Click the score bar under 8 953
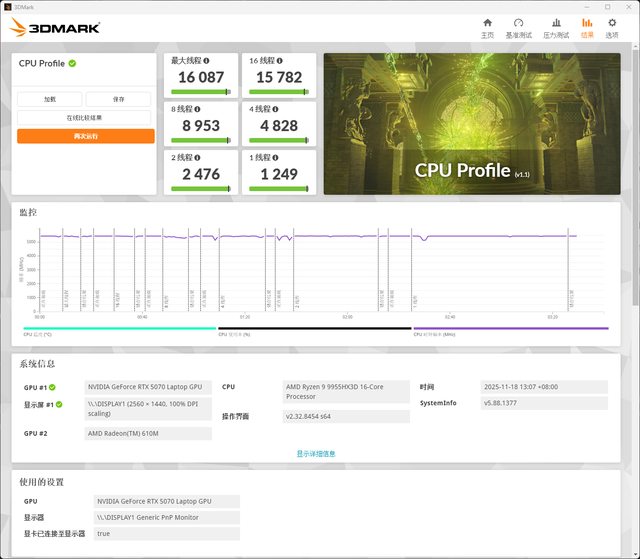 201,140
